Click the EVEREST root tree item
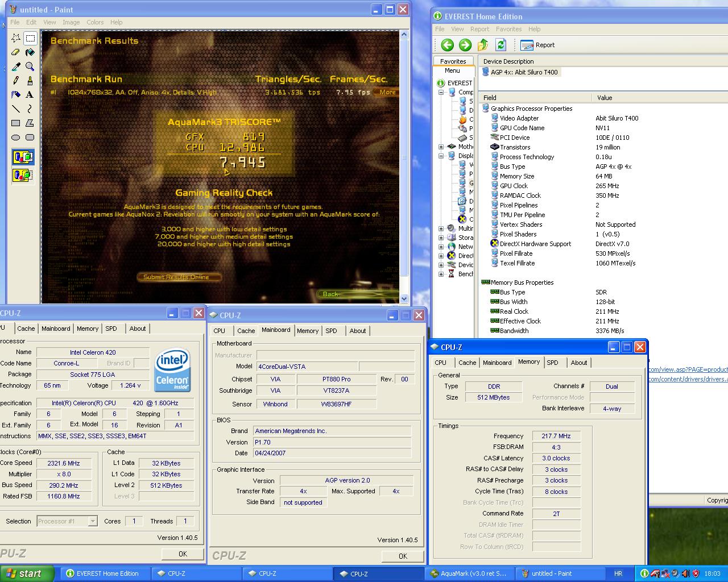728x582 pixels. tap(455, 83)
